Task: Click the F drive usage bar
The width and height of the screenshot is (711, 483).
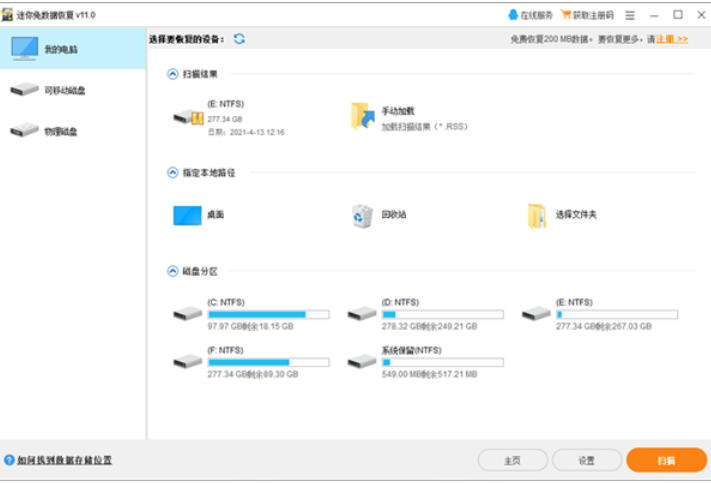Action: (268, 362)
